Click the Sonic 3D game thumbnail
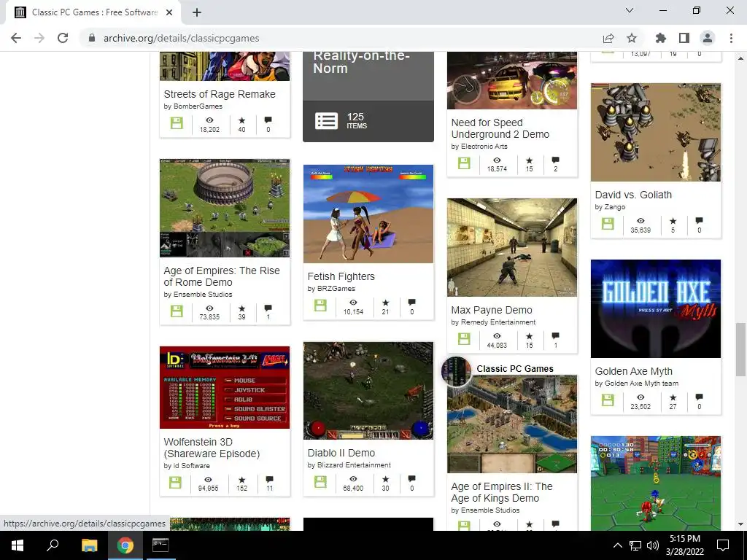The width and height of the screenshot is (747, 560). (656, 483)
